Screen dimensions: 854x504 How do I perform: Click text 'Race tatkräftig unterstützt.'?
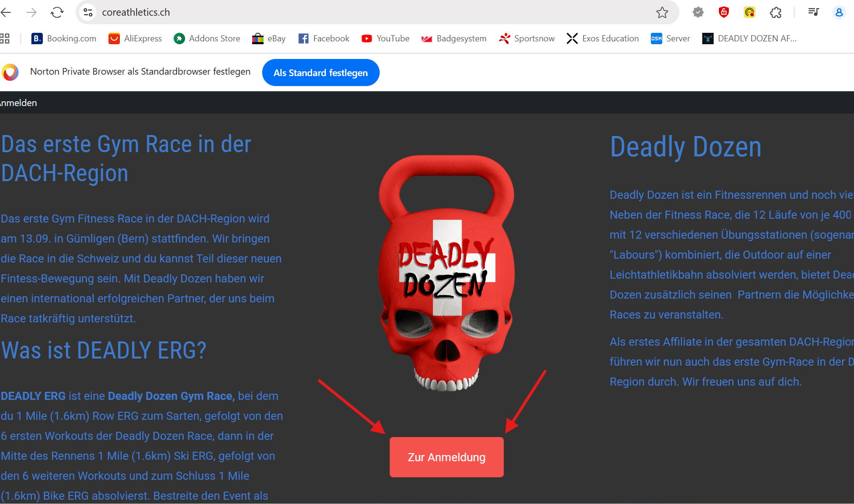(x=68, y=319)
